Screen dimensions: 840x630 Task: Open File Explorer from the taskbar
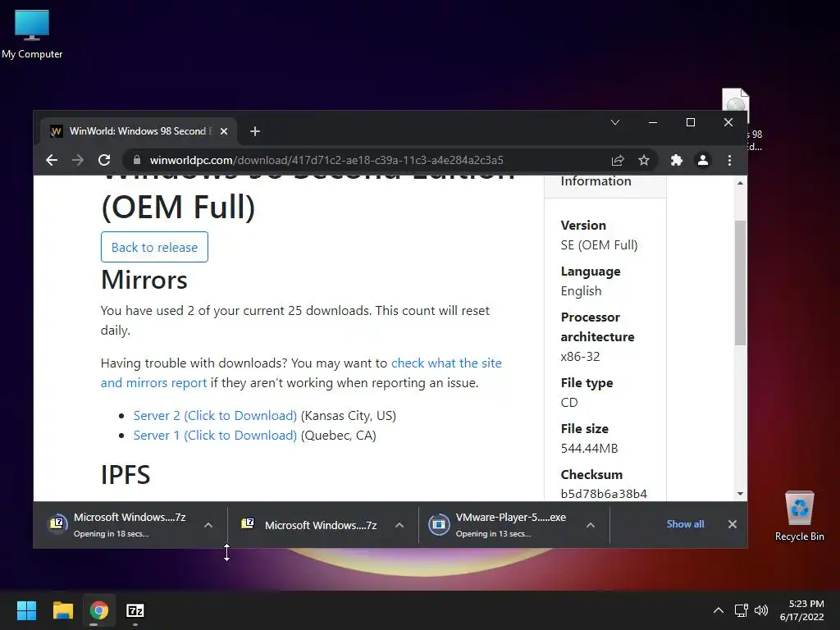62,610
